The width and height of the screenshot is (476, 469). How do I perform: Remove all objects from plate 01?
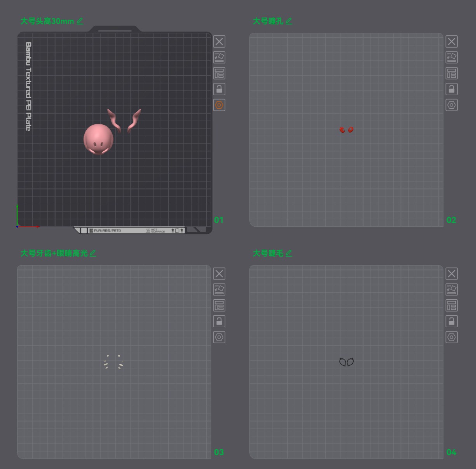[x=219, y=42]
